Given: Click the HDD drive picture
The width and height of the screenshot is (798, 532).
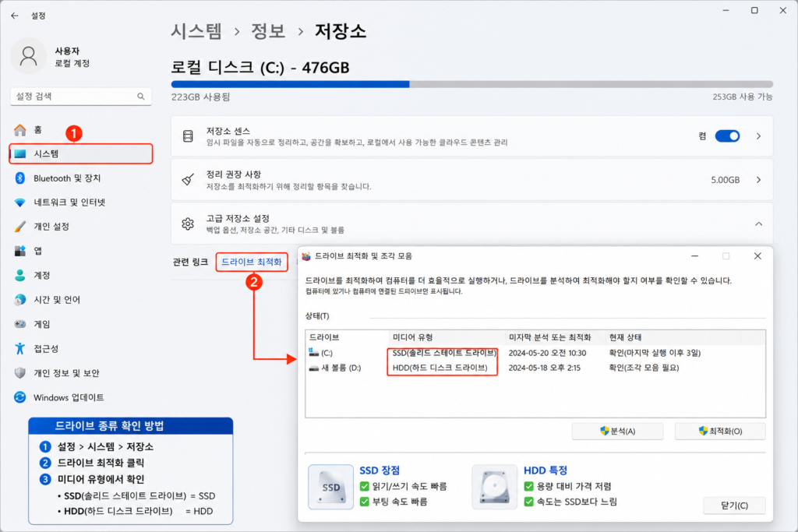Looking at the screenshot, I should coord(495,487).
